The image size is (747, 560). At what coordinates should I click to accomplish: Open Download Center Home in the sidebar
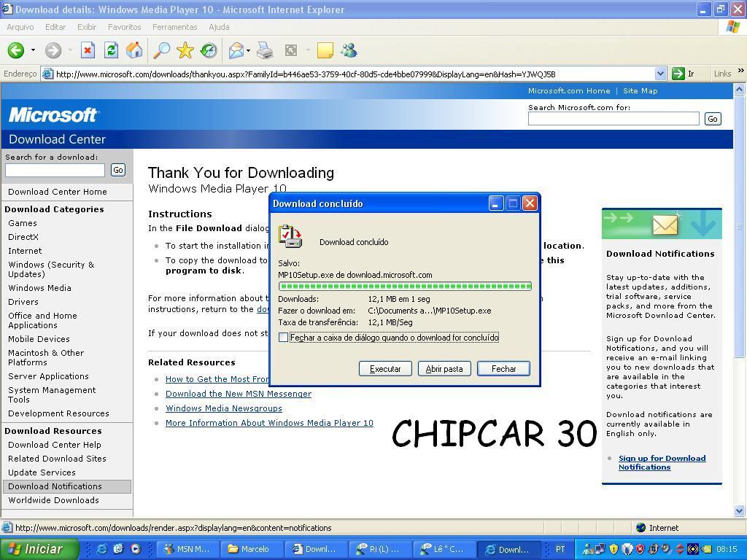click(x=57, y=192)
